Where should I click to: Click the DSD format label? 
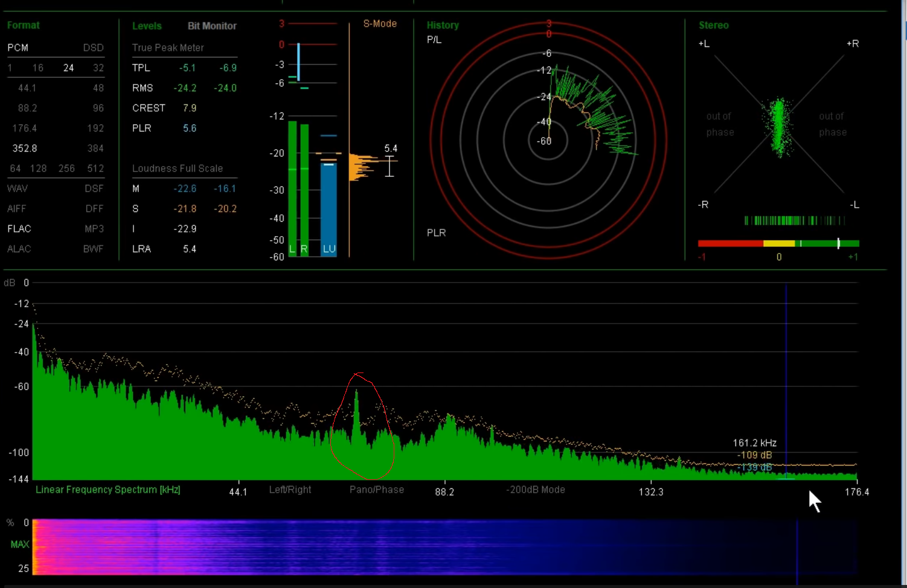[93, 48]
